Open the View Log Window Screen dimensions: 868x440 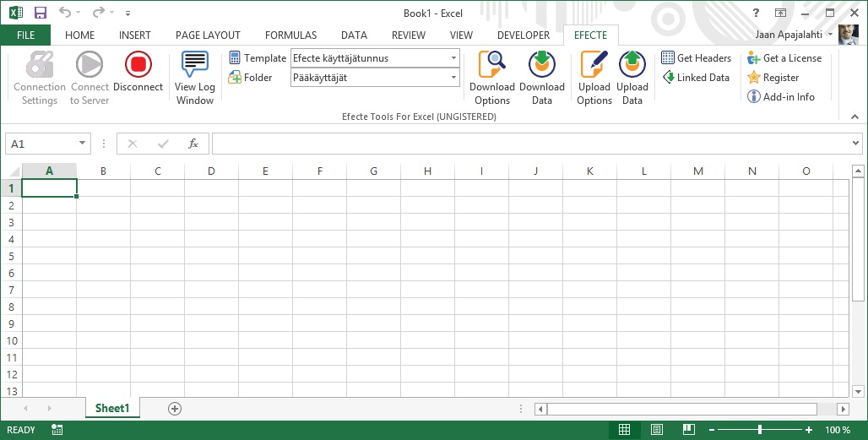click(x=194, y=79)
